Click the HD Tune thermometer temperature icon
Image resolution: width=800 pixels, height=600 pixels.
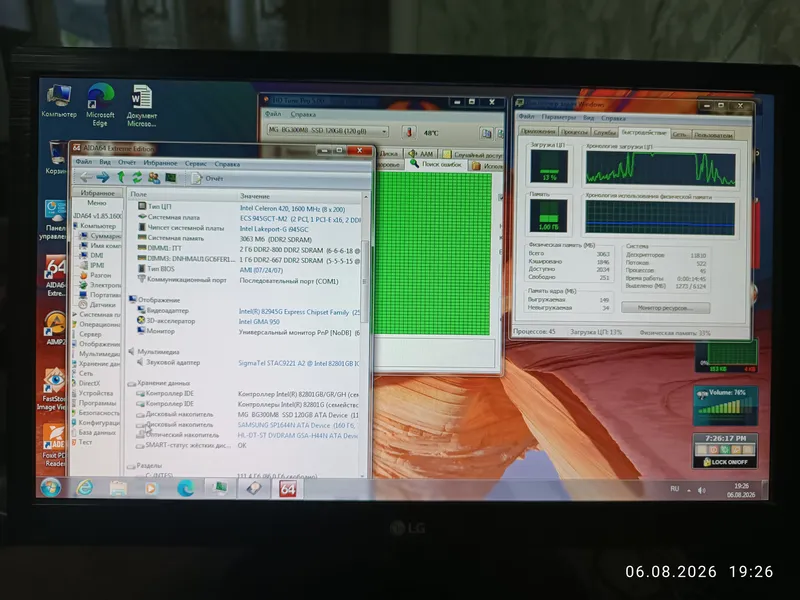coord(409,132)
